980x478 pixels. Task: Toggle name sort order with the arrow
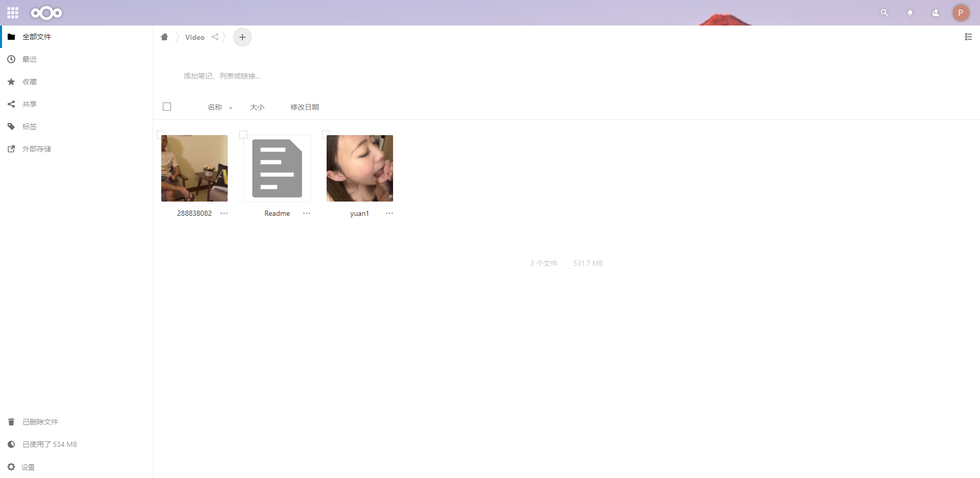(230, 108)
